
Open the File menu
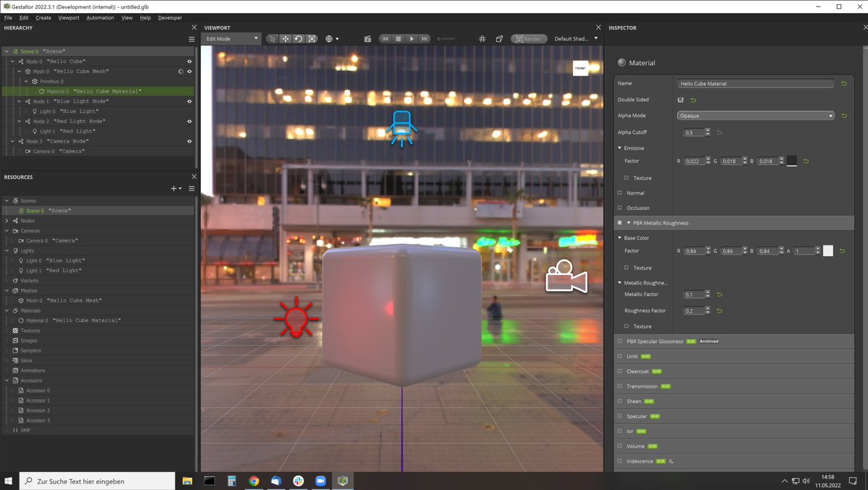pos(8,17)
